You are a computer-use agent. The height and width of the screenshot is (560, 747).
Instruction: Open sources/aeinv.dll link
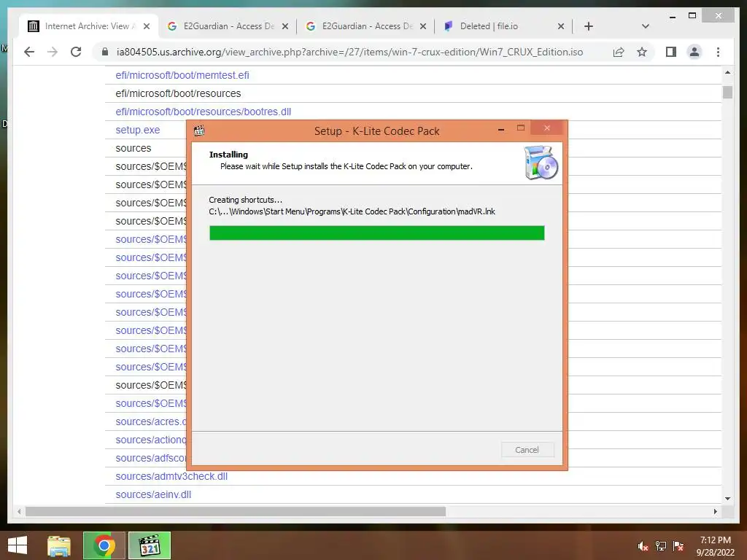click(x=153, y=494)
